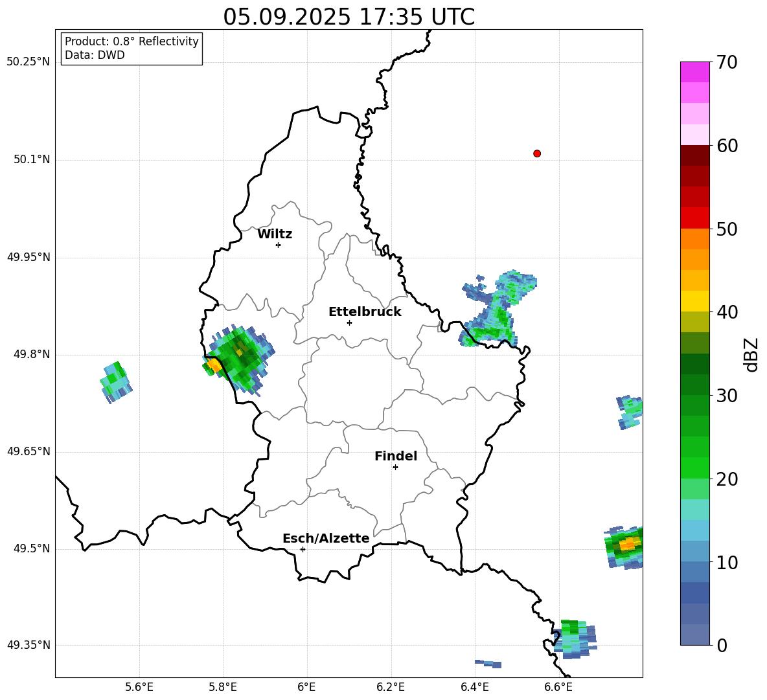Click the 49.95°N latitude label
767x700 pixels.
(x=29, y=257)
